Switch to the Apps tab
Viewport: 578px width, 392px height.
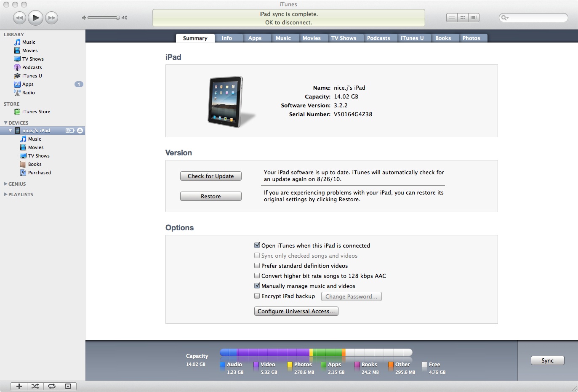point(255,38)
